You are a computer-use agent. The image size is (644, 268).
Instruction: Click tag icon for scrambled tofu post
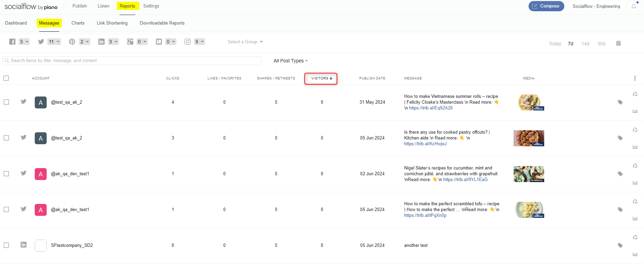(x=620, y=210)
